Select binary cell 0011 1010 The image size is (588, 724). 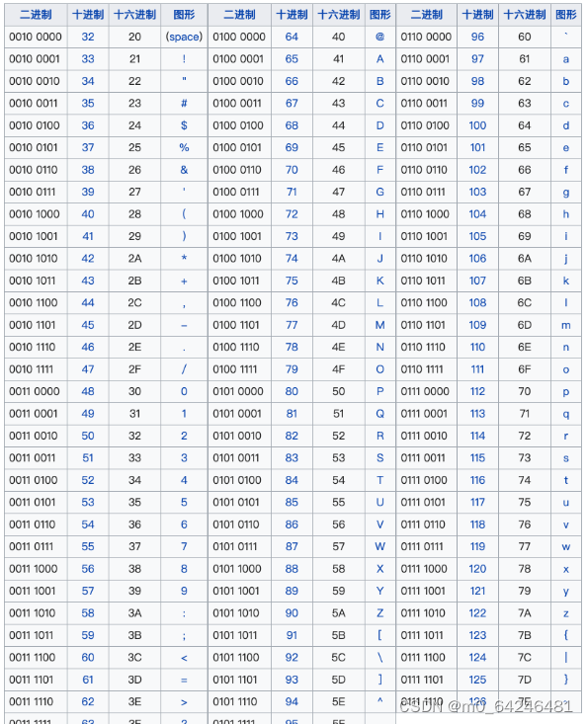point(32,612)
